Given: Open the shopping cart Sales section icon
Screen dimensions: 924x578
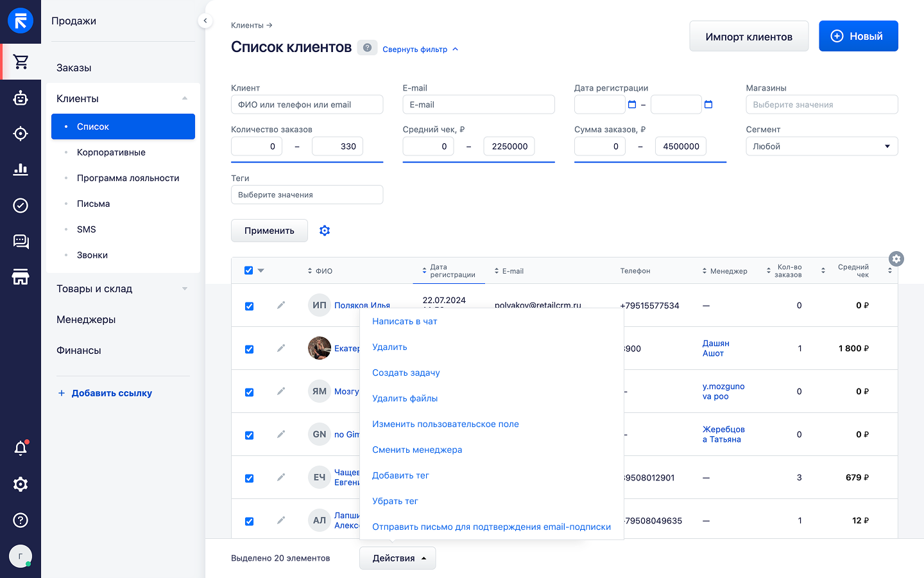Looking at the screenshot, I should pyautogui.click(x=21, y=62).
